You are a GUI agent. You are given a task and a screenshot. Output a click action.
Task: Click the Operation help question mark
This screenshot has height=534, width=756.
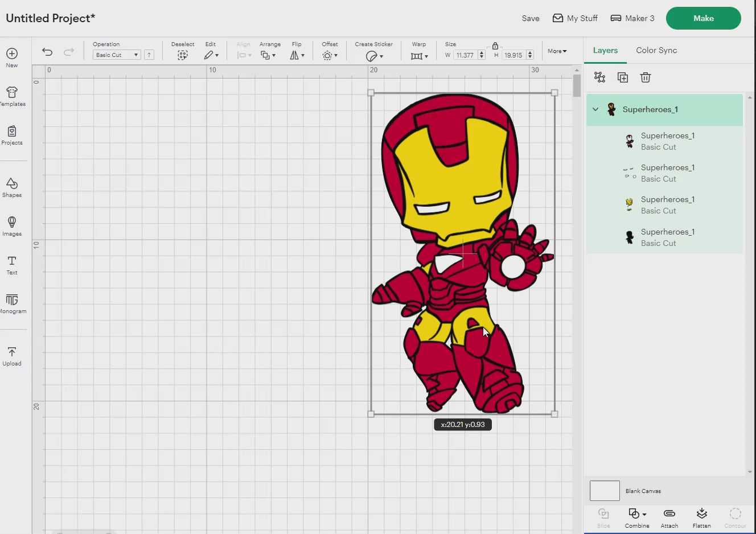(x=149, y=55)
